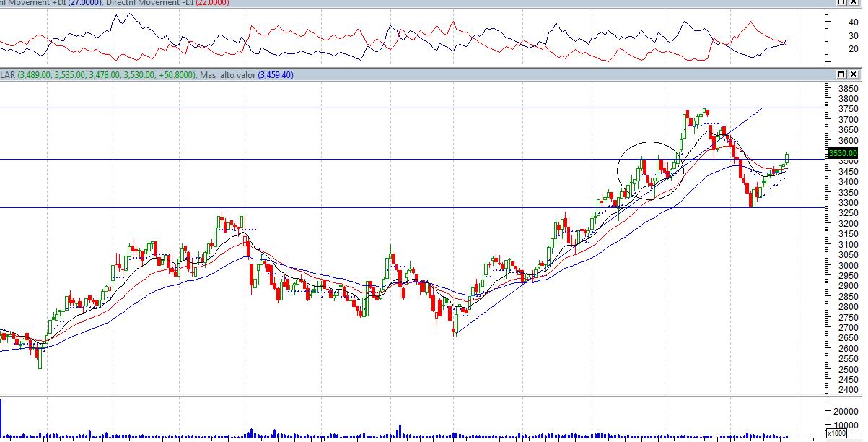Click the high price 3,535.00
Screen dimensions: 868x442
(70, 75)
